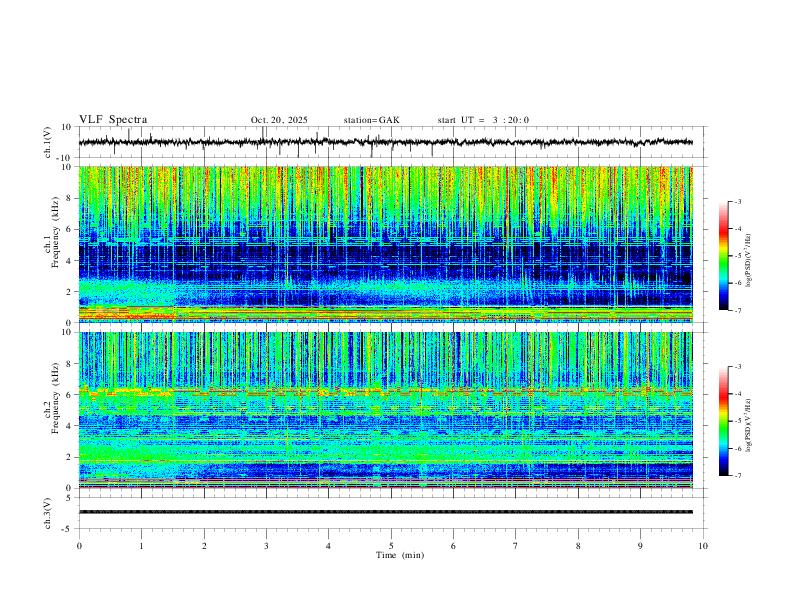Click the "ch.1(V)" waveform axis label
This screenshot has height=612, width=792.
[48, 142]
